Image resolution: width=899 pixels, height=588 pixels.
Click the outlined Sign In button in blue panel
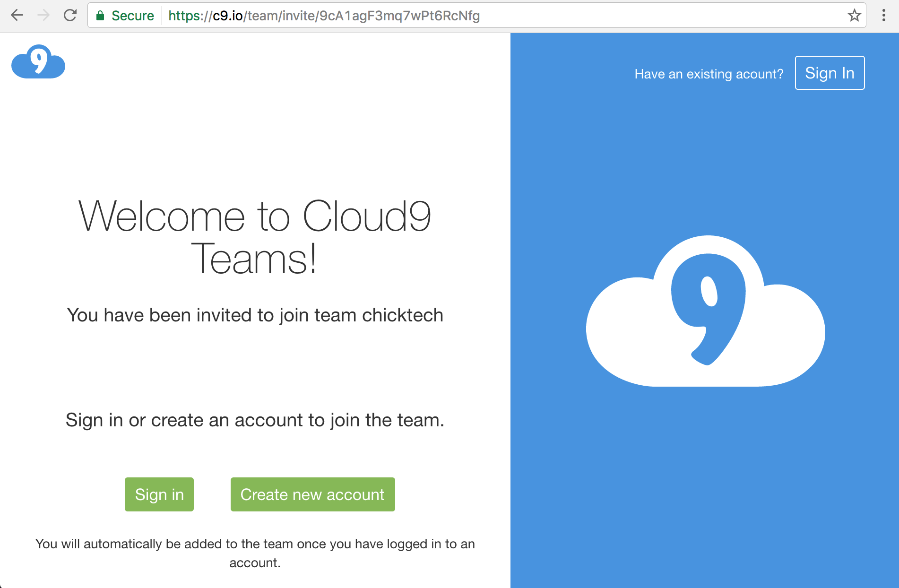[x=830, y=73]
